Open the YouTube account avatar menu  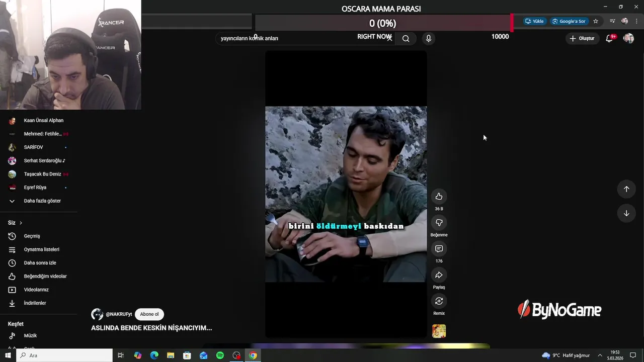[628, 38]
